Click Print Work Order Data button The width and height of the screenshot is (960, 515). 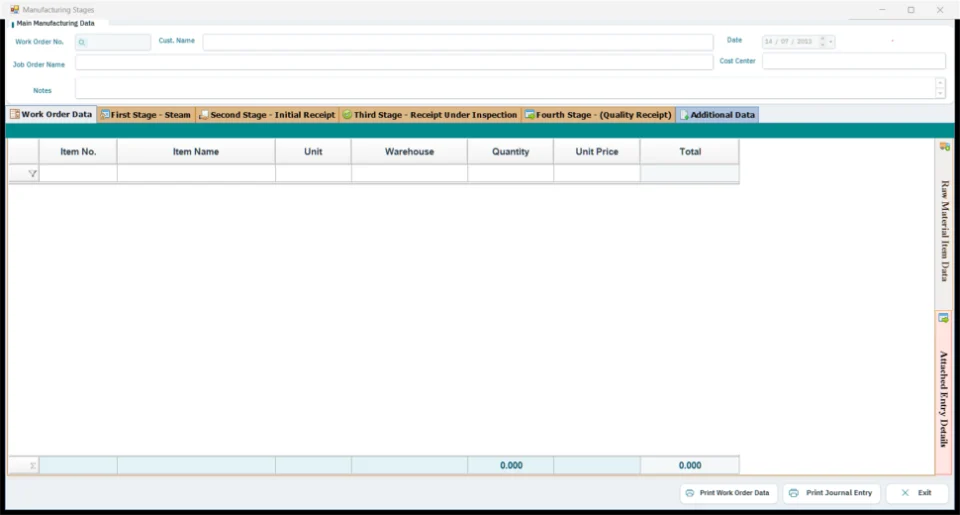[x=728, y=493]
